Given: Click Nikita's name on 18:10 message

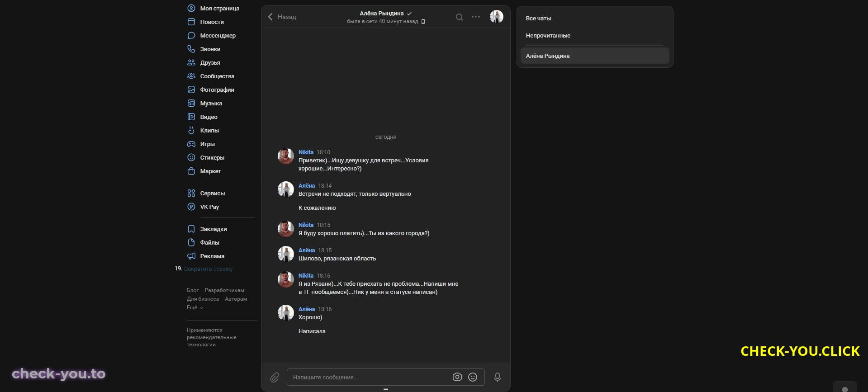Looking at the screenshot, I should coord(306,152).
